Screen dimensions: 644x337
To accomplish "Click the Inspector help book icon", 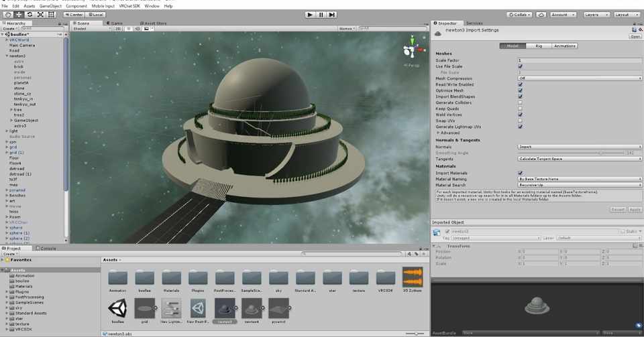I will [634, 29].
